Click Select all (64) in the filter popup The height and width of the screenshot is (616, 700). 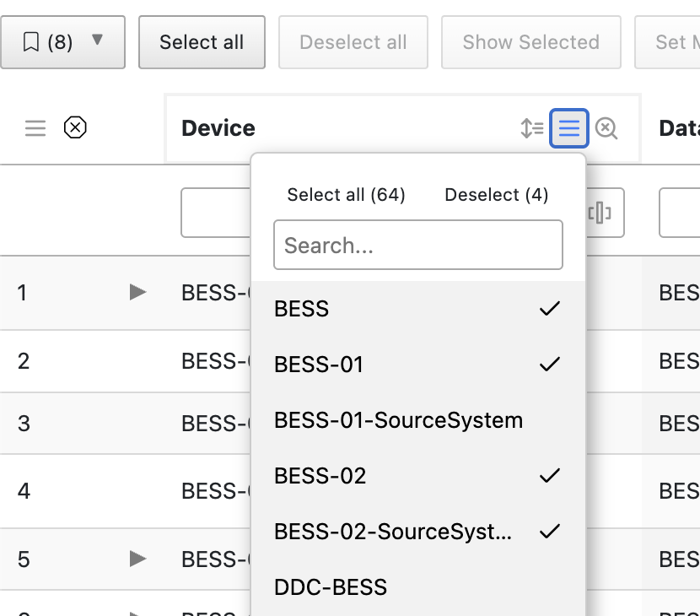(346, 195)
